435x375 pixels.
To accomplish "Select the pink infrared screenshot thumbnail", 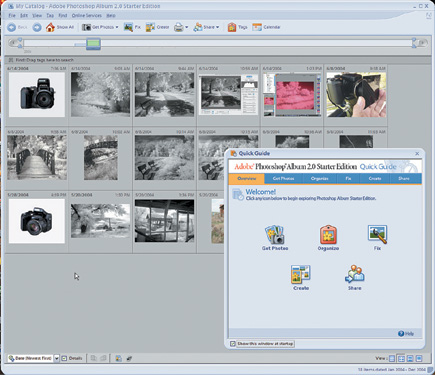I will [292, 95].
